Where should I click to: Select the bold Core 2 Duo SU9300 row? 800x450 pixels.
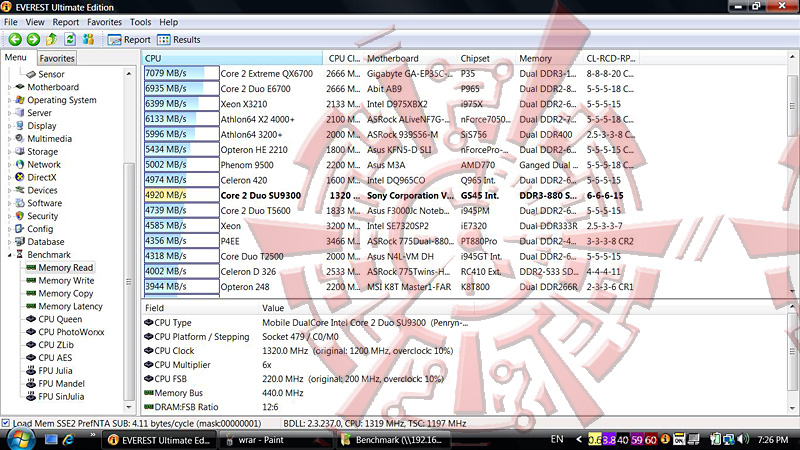(390, 195)
